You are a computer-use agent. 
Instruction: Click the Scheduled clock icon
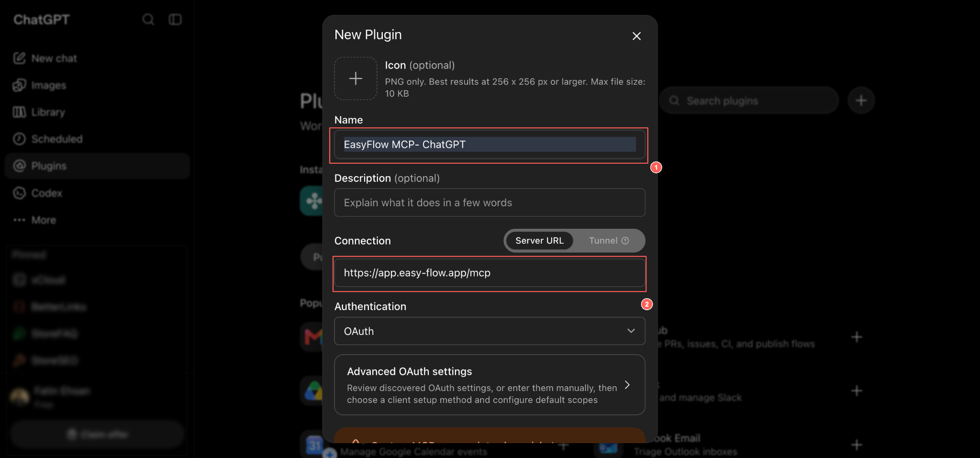pos(19,139)
